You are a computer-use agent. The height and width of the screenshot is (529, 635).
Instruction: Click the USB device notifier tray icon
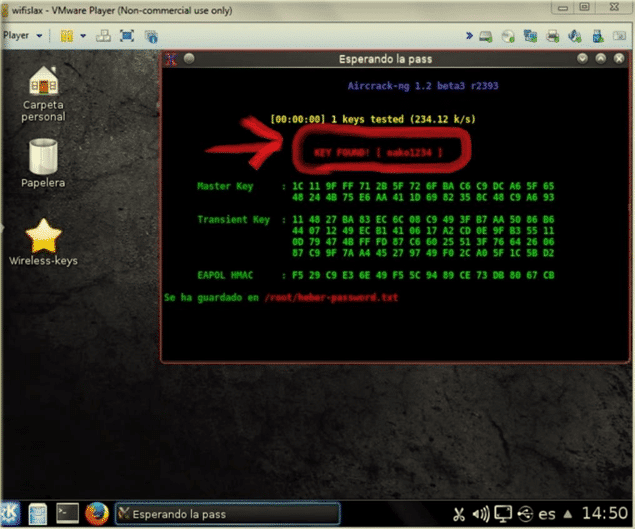click(x=525, y=513)
